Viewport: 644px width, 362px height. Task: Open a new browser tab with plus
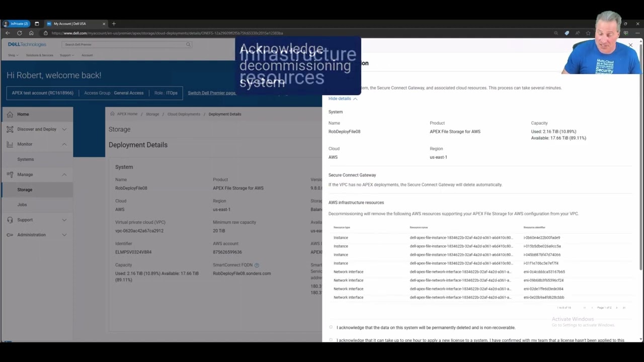coord(114,24)
